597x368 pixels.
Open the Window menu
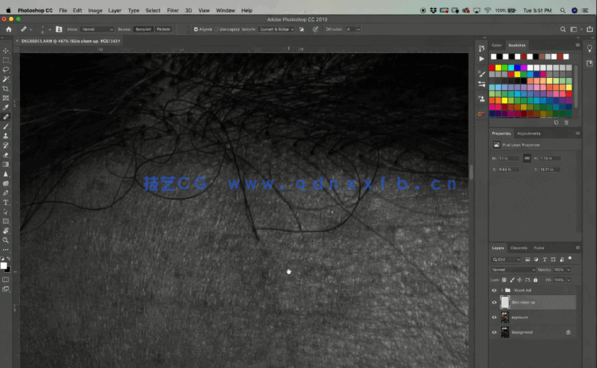[225, 10]
